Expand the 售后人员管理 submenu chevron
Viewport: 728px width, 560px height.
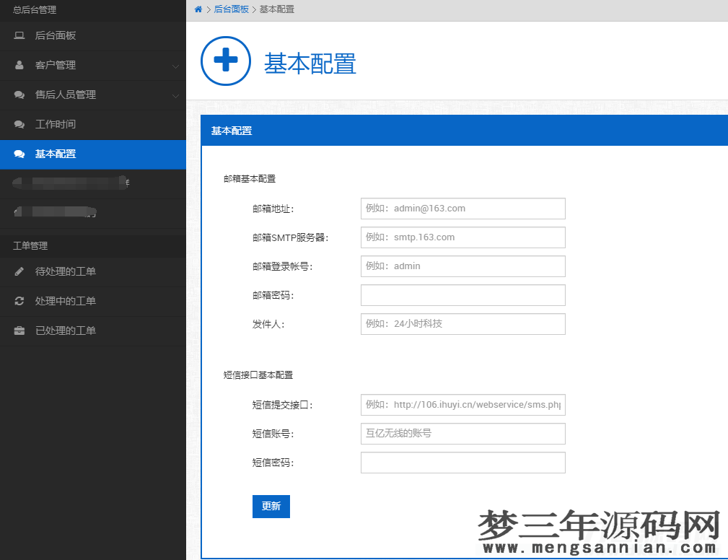[x=176, y=95]
